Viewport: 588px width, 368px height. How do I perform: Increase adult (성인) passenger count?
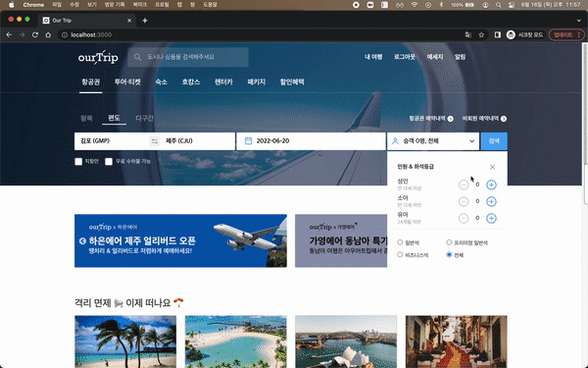coord(491,184)
